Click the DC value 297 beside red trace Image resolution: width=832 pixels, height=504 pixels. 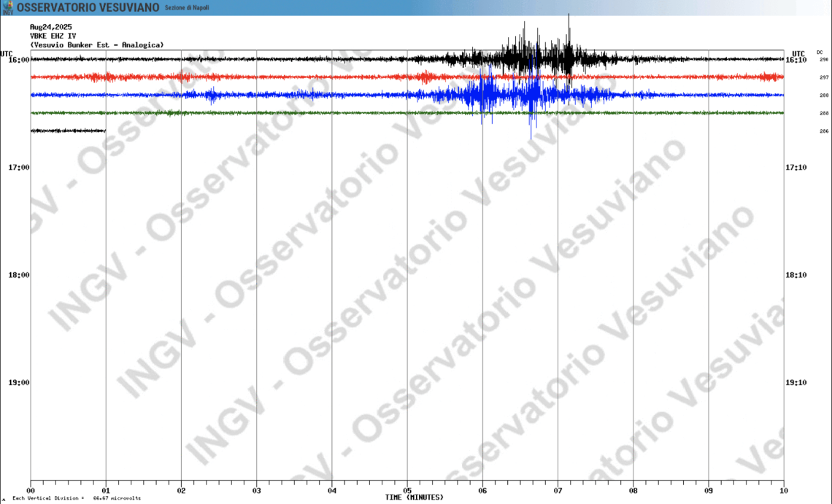[823, 77]
